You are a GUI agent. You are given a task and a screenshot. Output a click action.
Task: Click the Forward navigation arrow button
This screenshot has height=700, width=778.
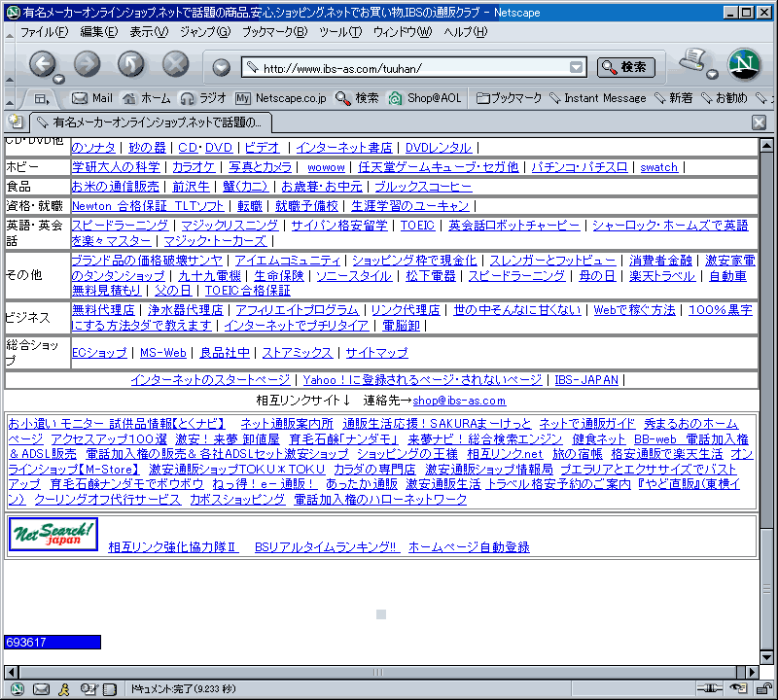click(87, 64)
